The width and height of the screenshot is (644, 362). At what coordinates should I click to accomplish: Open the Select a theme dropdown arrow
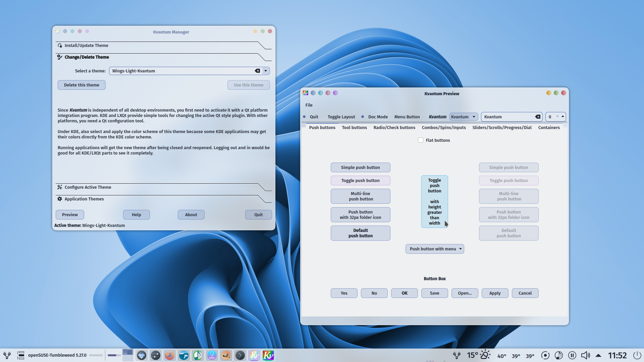[266, 71]
